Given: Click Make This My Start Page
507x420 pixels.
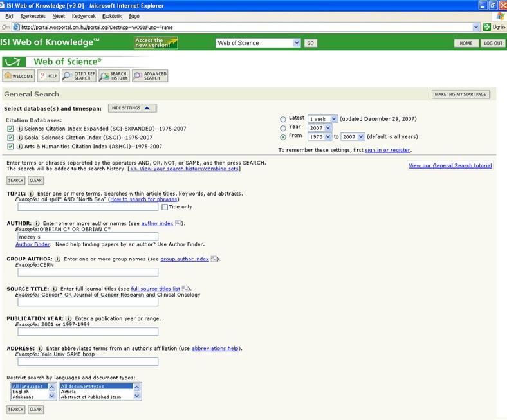Looking at the screenshot, I should coord(461,94).
